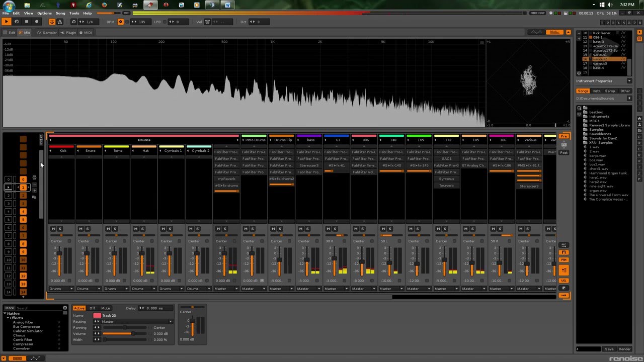The height and width of the screenshot is (362, 644).
Task: Toggle the metronome icon
Action: point(60,22)
